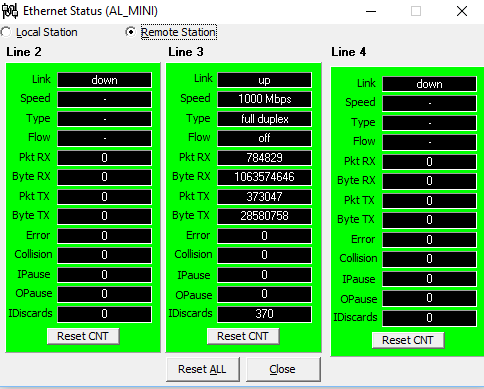Click Line 3 Byte RX value 1063574646
Image resolution: width=484 pixels, height=389 pixels.
(x=265, y=177)
